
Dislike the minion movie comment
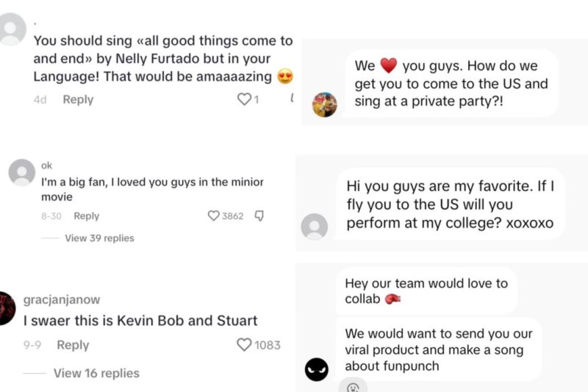(259, 216)
